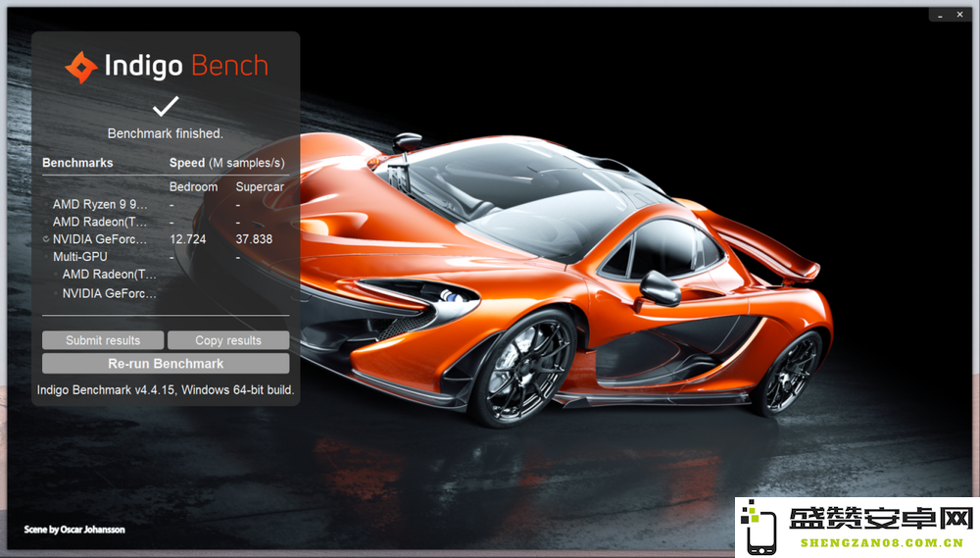Viewport: 980px width, 558px height.
Task: Click the Supercar column header
Action: (260, 186)
